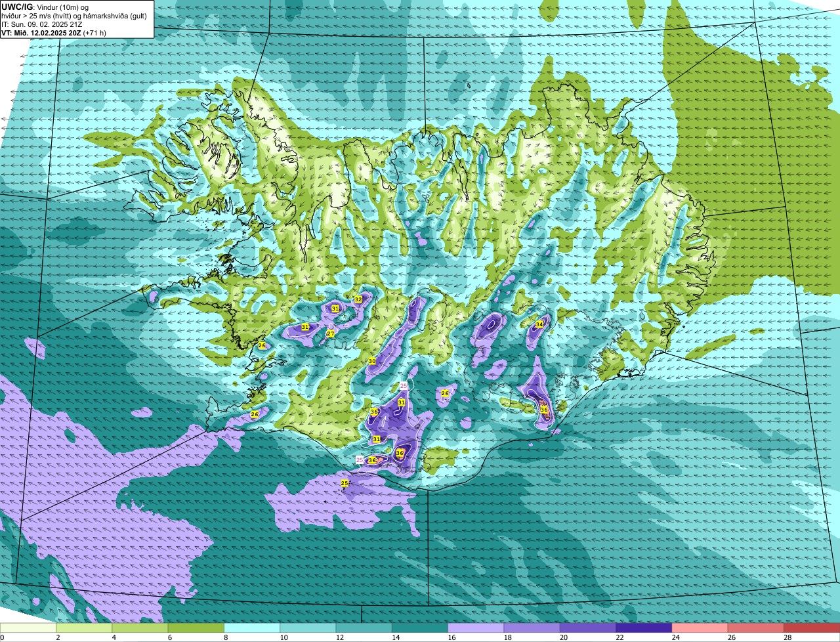Screen dimensions: 840x642
Task: Click the 26–28 m/s salmon legend swatch
Action: (x=755, y=628)
